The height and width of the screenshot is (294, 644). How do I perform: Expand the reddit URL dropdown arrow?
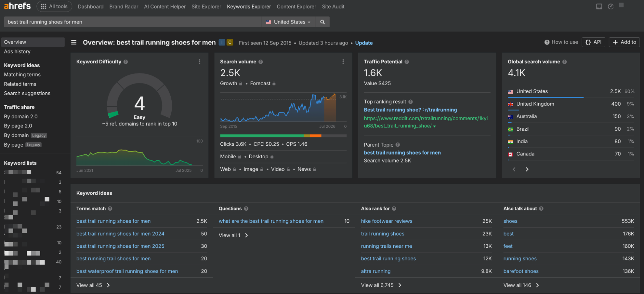coord(434,126)
